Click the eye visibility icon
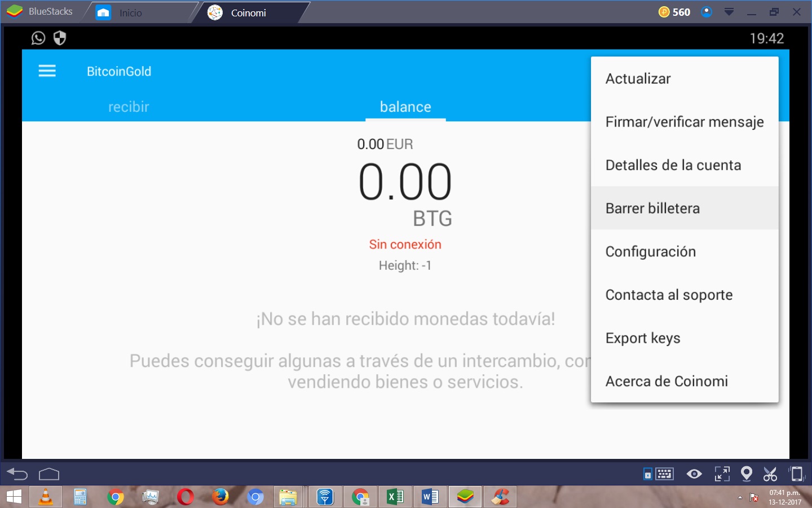This screenshot has height=508, width=812. tap(694, 474)
